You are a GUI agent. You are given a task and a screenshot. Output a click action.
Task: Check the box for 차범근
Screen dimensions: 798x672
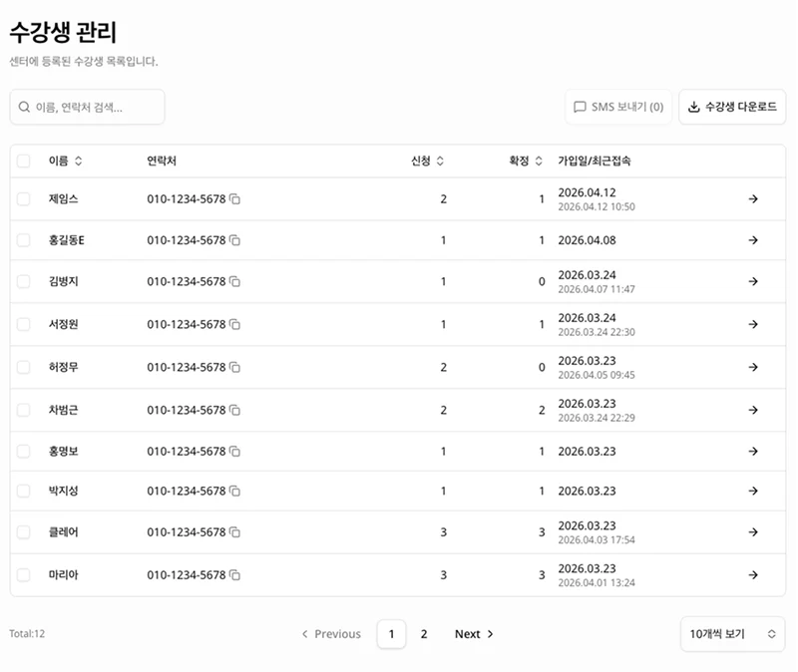pyautogui.click(x=23, y=410)
